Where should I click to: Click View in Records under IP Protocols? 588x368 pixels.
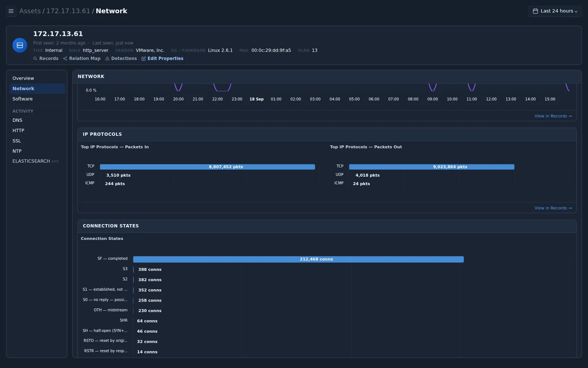(553, 208)
